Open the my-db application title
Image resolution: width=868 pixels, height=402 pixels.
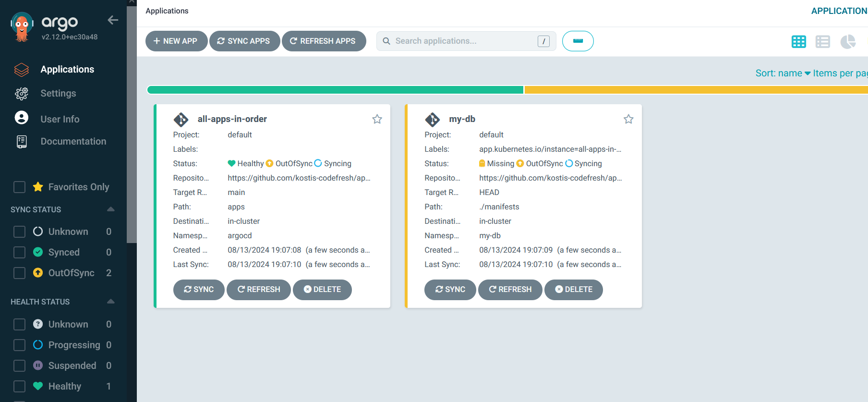coord(462,119)
